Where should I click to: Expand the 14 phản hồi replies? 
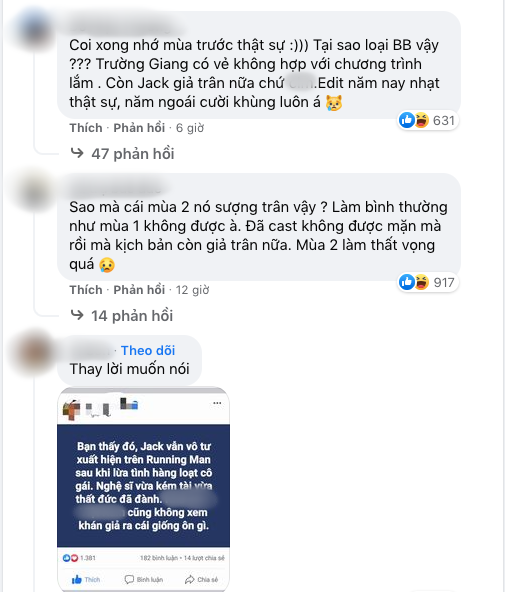click(x=132, y=316)
